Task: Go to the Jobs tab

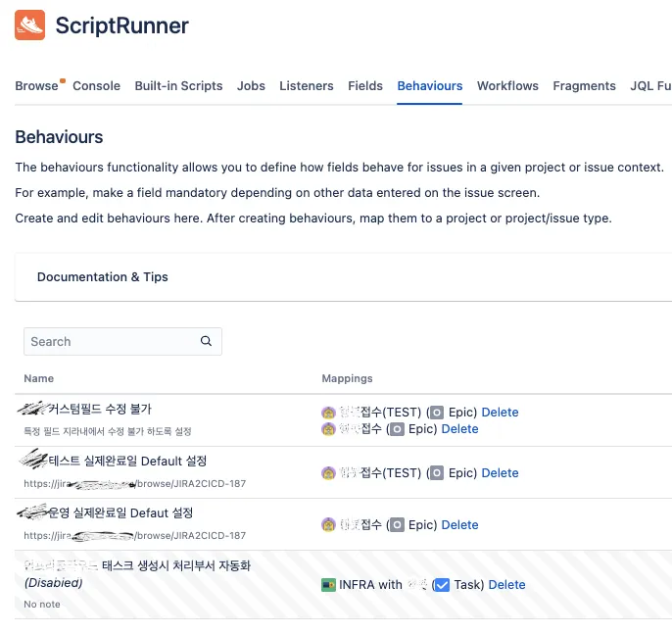Action: click(x=251, y=85)
